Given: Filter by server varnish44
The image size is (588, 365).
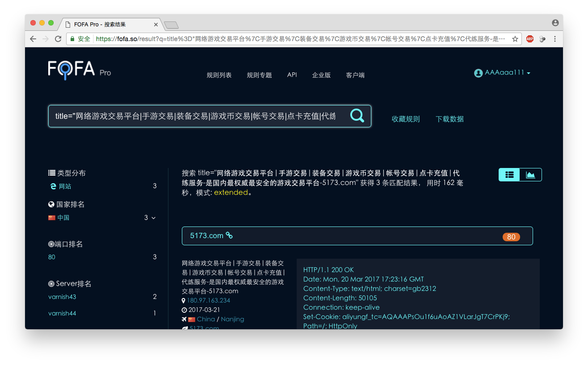Looking at the screenshot, I should pos(62,313).
